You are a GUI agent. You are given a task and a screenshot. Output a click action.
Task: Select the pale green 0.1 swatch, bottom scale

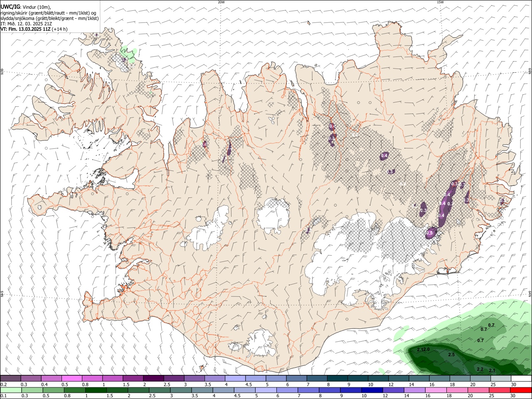coord(11,390)
